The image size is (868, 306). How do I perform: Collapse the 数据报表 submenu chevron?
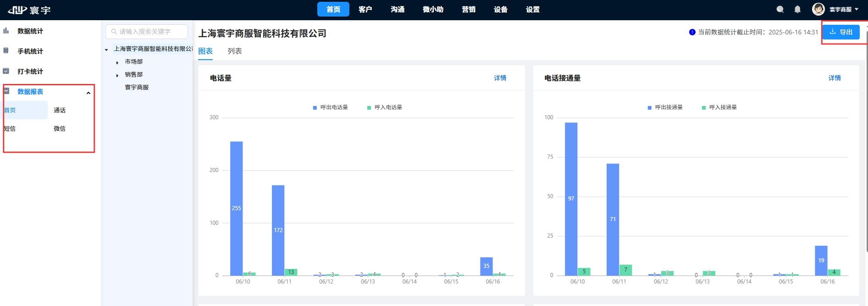(x=88, y=93)
